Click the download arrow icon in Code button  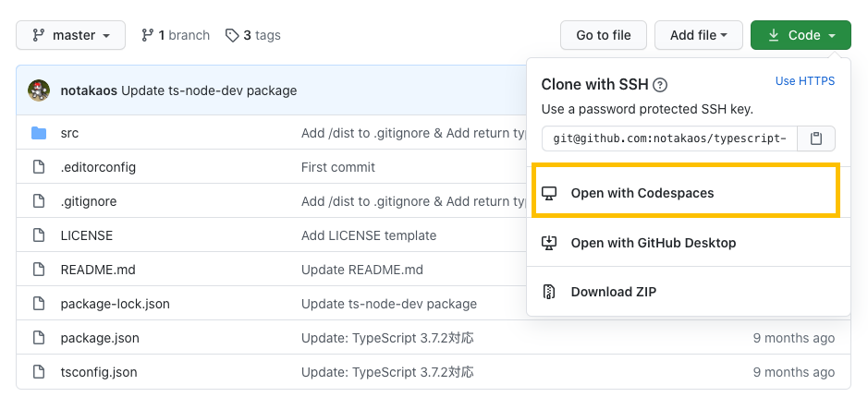pos(774,35)
